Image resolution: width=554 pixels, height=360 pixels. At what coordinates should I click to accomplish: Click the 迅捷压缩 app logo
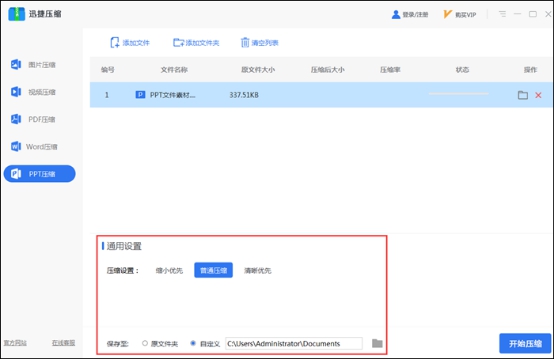point(17,14)
